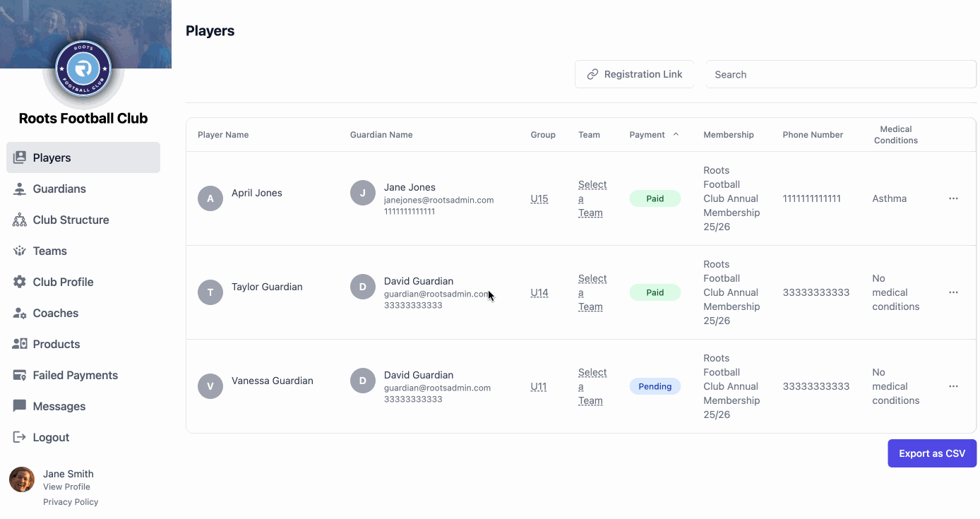
Task: Sort by Player Name column header
Action: (223, 134)
